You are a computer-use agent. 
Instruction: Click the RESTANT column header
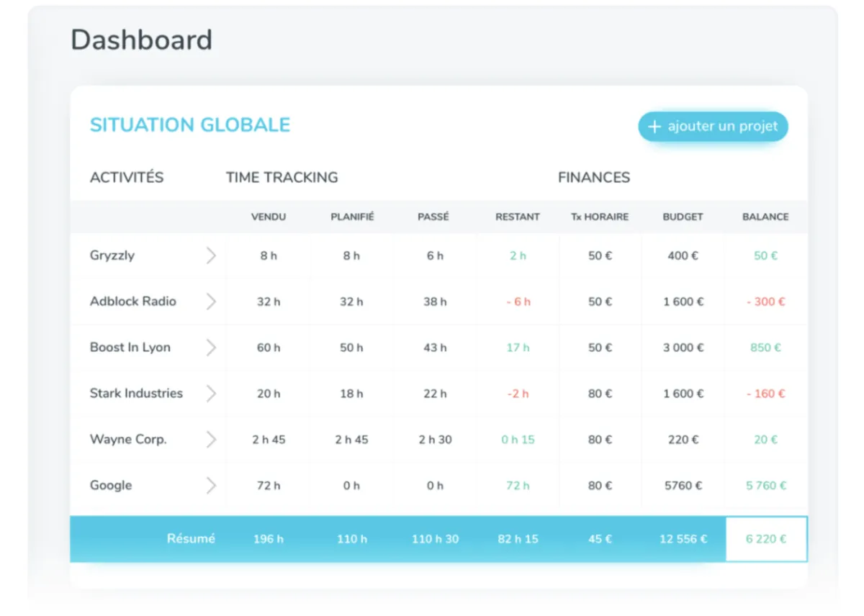[518, 217]
